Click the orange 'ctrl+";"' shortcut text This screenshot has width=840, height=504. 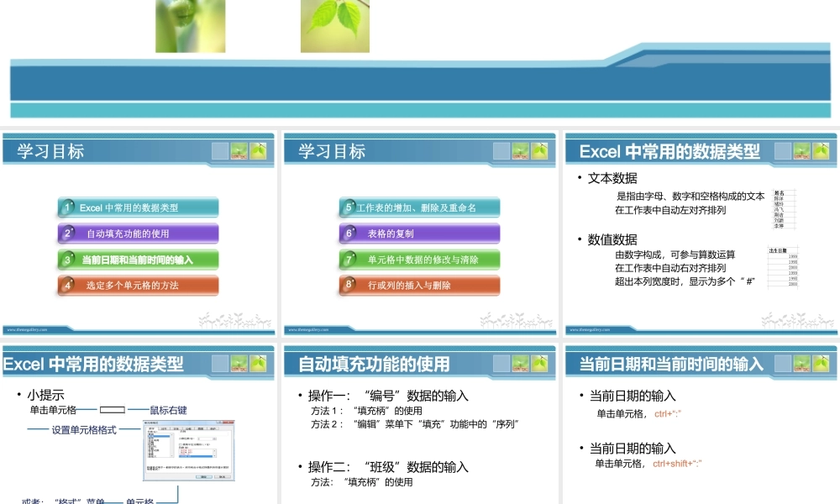pos(668,413)
